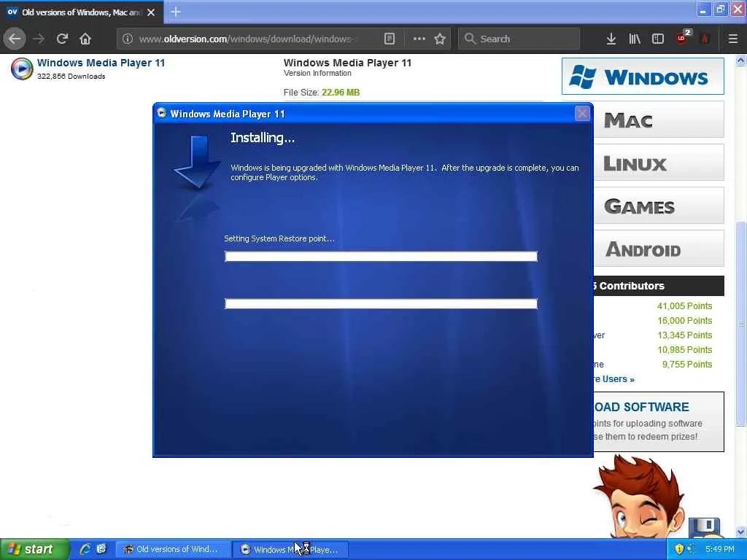
Task: Click the 16,000 Points entry
Action: tap(684, 321)
